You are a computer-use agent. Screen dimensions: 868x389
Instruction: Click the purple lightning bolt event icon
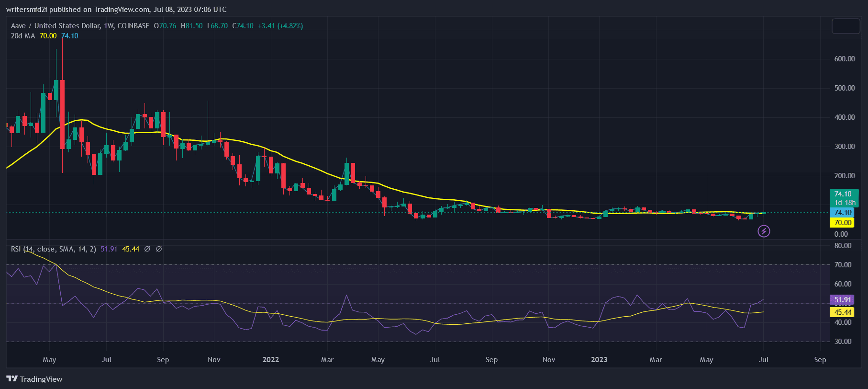click(764, 231)
